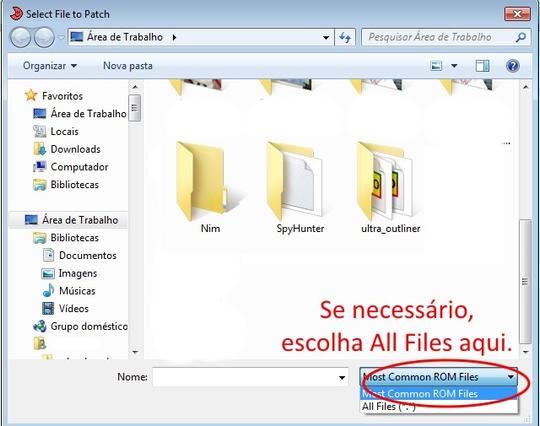540x426 pixels.
Task: Click navigation pane scroll down arrow
Action: tap(135, 352)
